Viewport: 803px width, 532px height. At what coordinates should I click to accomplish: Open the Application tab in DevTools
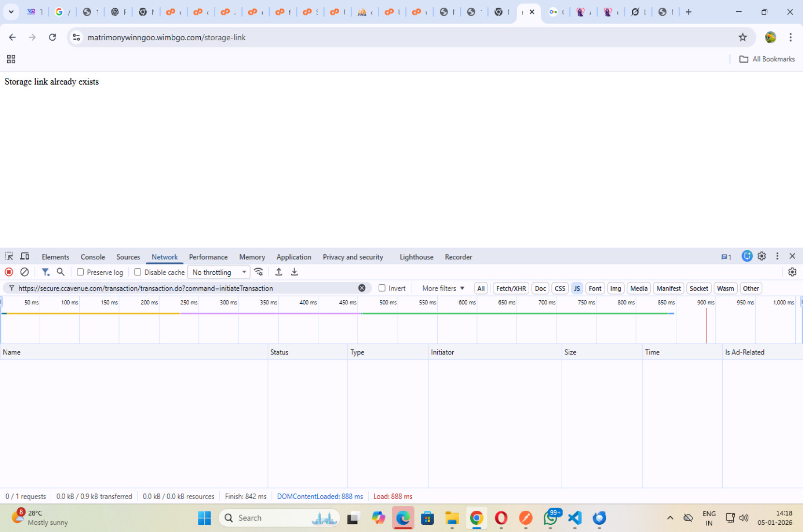pos(294,257)
